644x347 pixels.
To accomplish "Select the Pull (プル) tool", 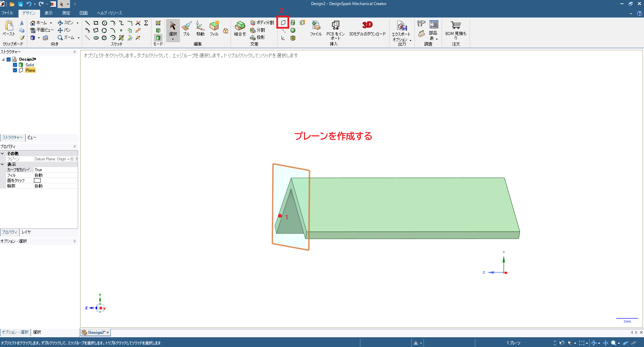I will point(187,28).
